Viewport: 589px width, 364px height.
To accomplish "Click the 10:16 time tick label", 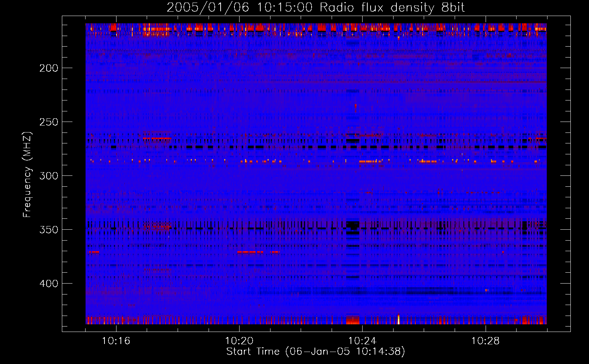I will [x=116, y=341].
